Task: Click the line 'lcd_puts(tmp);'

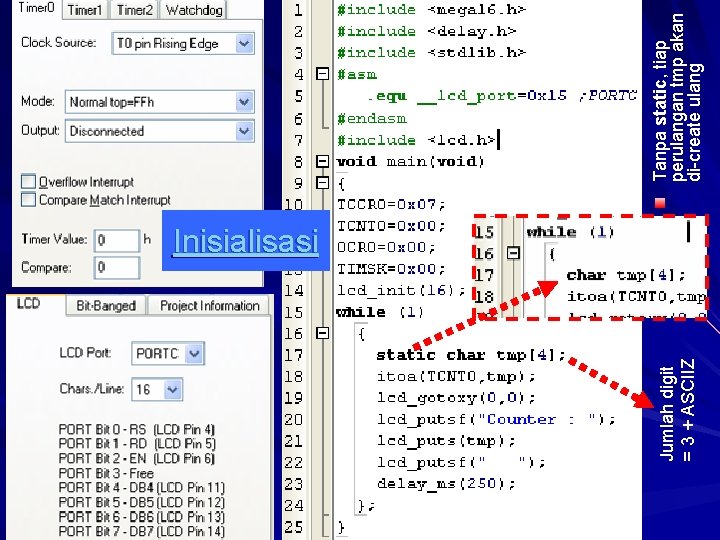Action: pyautogui.click(x=446, y=441)
